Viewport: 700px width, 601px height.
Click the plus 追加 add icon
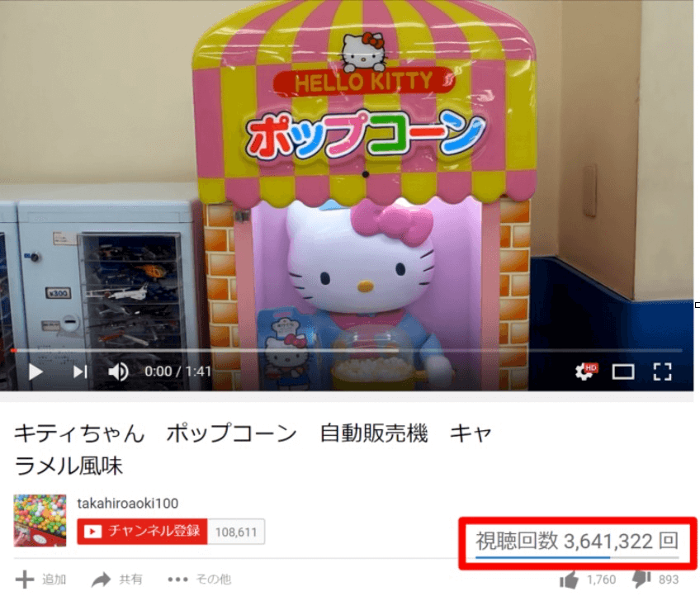coord(25,580)
